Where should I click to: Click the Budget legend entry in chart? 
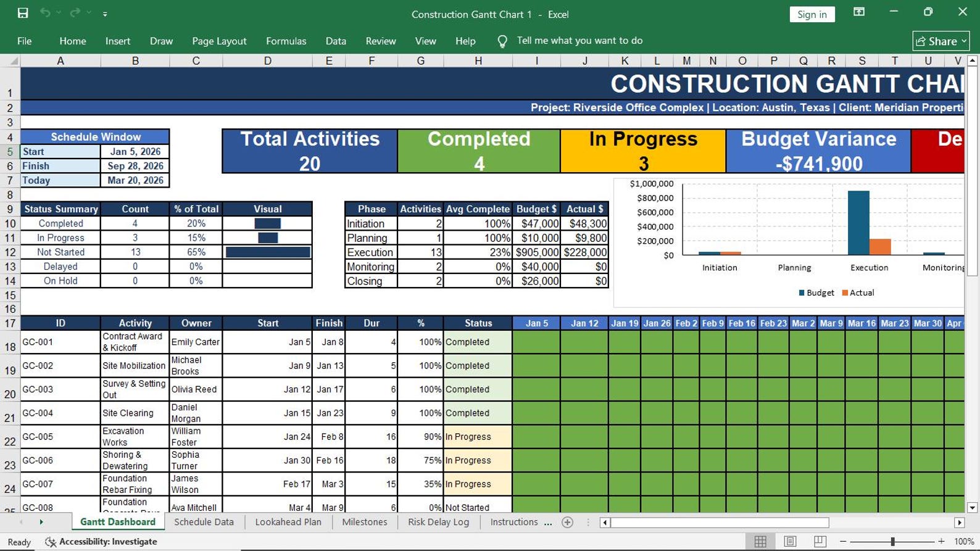[816, 292]
